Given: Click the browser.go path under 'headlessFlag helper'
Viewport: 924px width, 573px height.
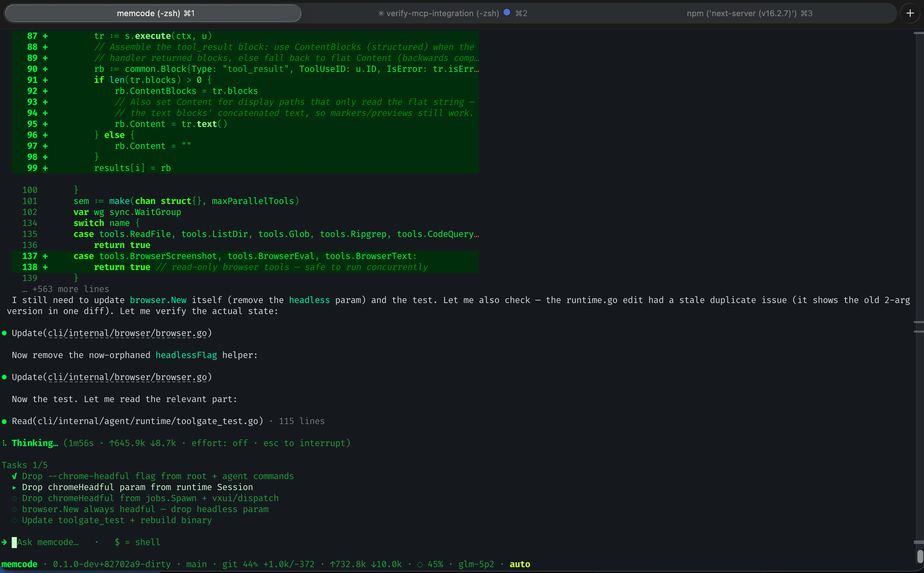Looking at the screenshot, I should 127,377.
